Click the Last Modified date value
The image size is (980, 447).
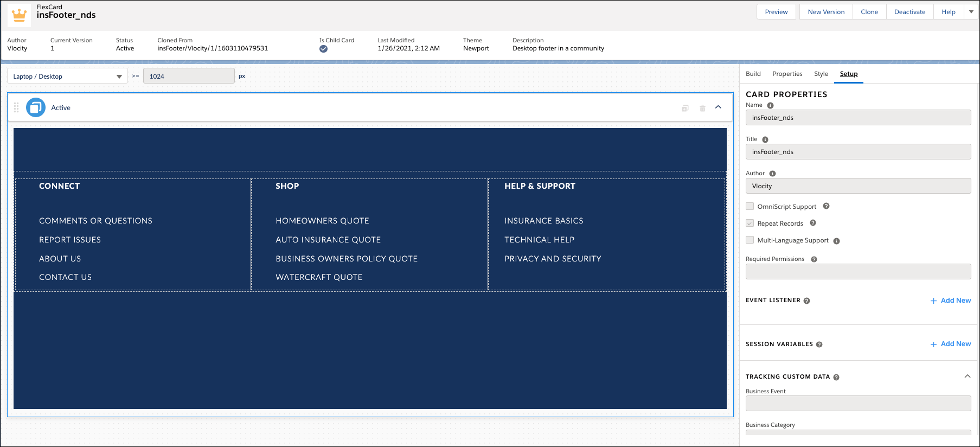click(408, 48)
